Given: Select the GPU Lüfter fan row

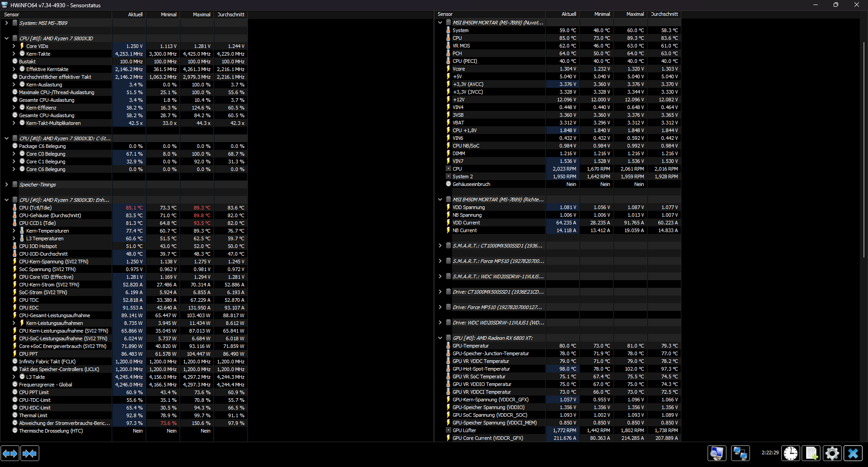Looking at the screenshot, I should [558, 430].
